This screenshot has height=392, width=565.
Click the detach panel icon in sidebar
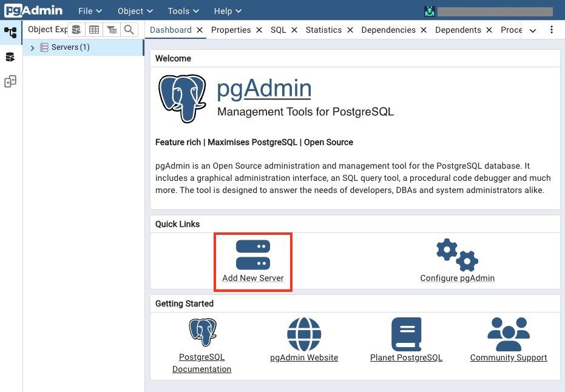pos(10,81)
